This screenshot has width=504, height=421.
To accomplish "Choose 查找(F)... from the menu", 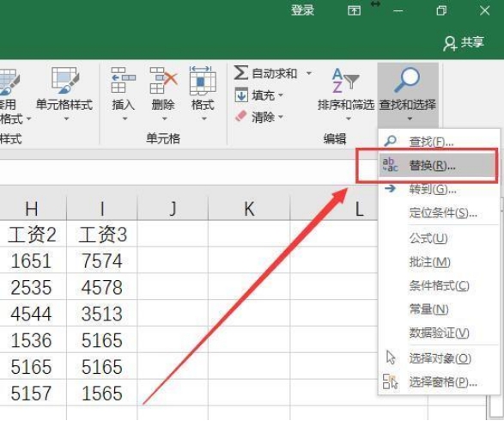I will tap(439, 141).
